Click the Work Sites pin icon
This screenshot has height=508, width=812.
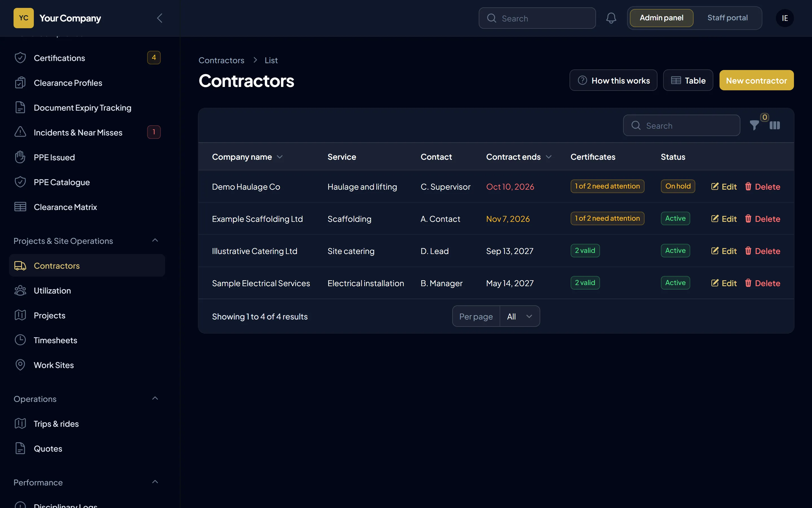pos(20,365)
